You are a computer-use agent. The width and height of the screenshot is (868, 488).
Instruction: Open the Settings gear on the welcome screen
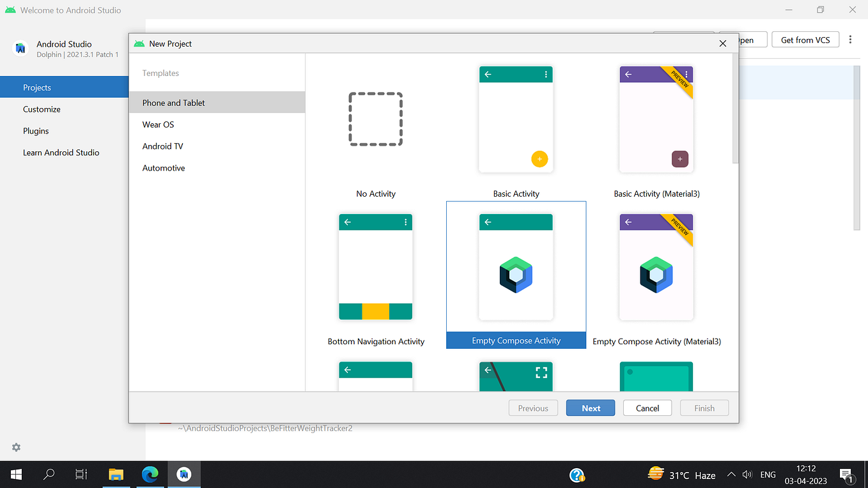point(15,447)
